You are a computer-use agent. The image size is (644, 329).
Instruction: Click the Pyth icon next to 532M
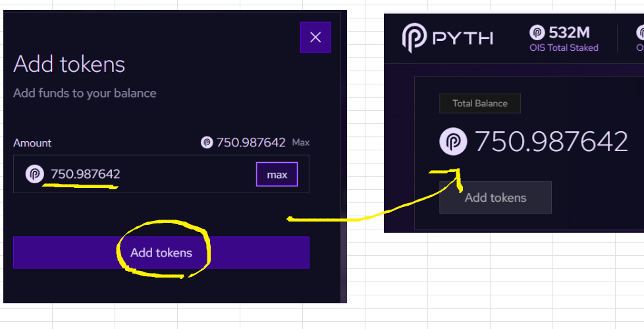[x=537, y=32]
